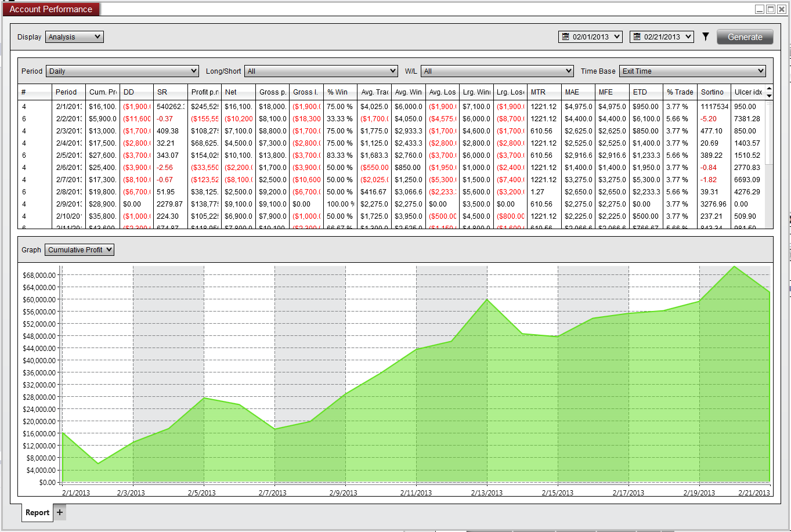Click the Ulcer idx value 1403.57

click(x=747, y=143)
